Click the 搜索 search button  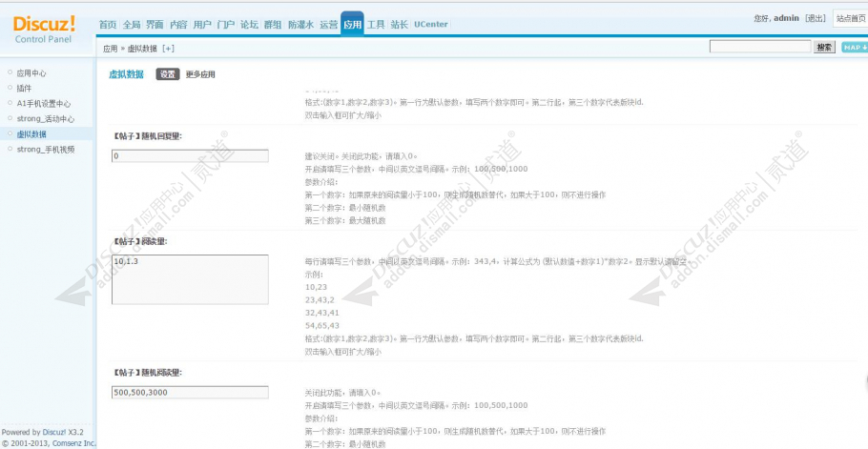824,48
